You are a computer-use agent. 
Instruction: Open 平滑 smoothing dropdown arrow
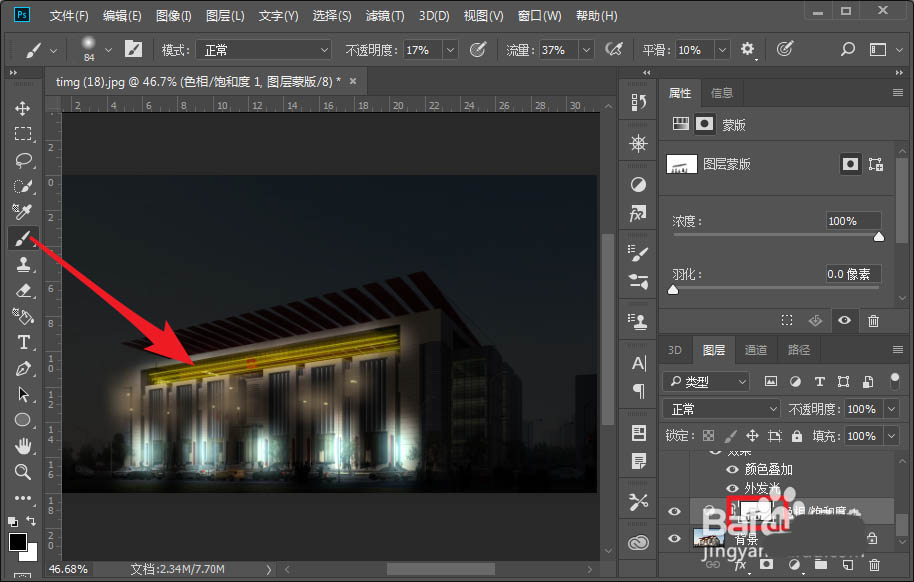(x=722, y=50)
